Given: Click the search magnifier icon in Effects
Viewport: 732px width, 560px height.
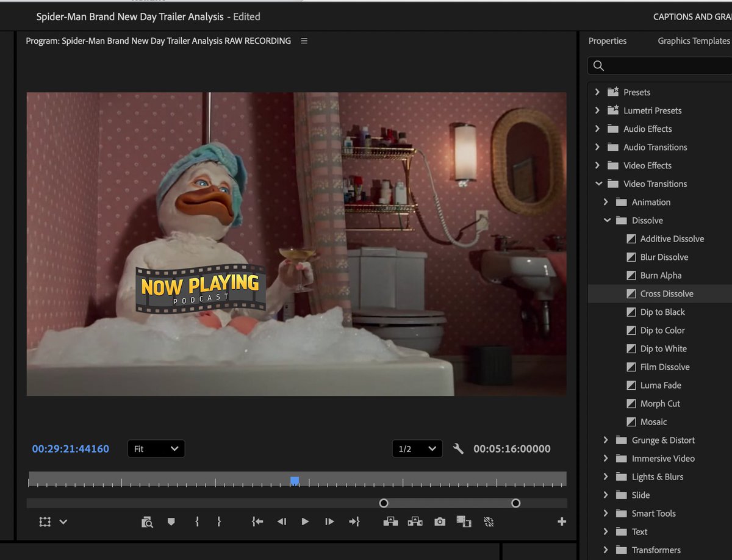Looking at the screenshot, I should (598, 66).
